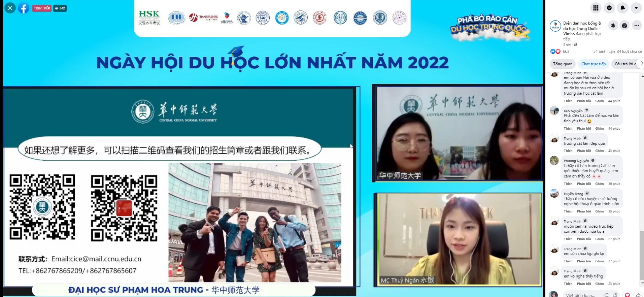
Task: Expand the account dropdown arrow
Action: coord(636,8)
